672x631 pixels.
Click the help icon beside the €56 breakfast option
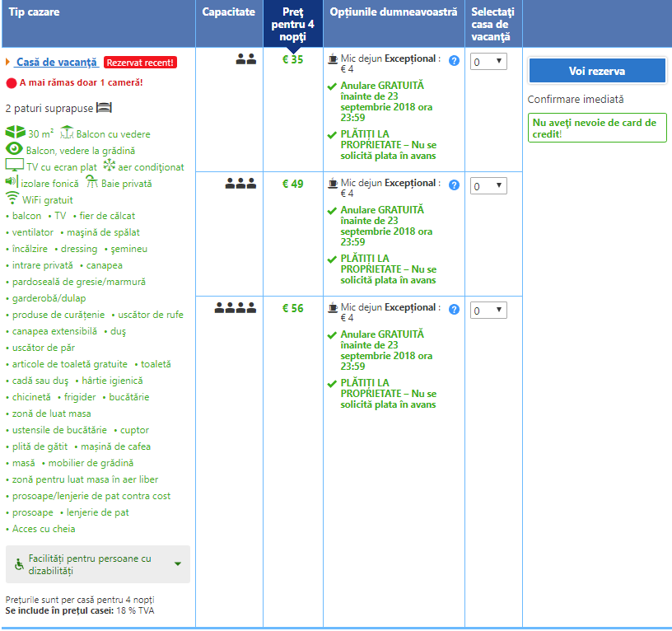click(454, 310)
